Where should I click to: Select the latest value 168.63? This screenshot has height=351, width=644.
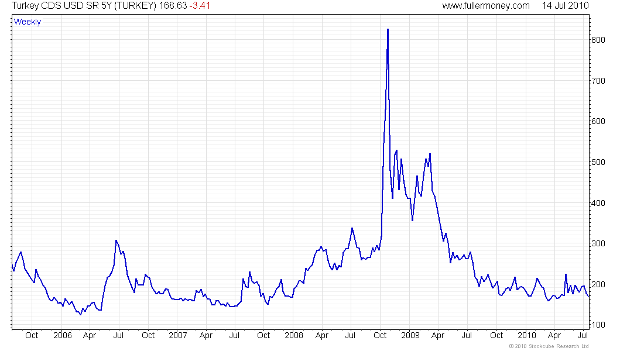tap(173, 6)
